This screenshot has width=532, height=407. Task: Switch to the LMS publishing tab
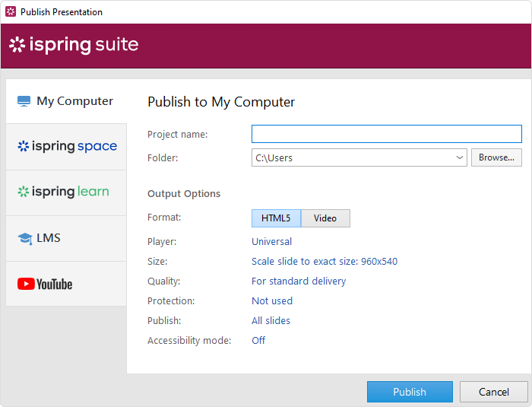point(67,238)
